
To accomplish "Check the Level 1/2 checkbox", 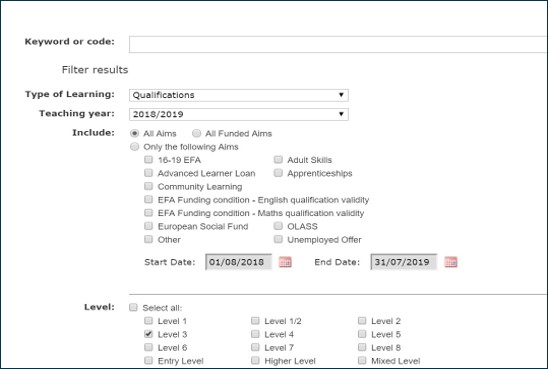I will pos(255,320).
